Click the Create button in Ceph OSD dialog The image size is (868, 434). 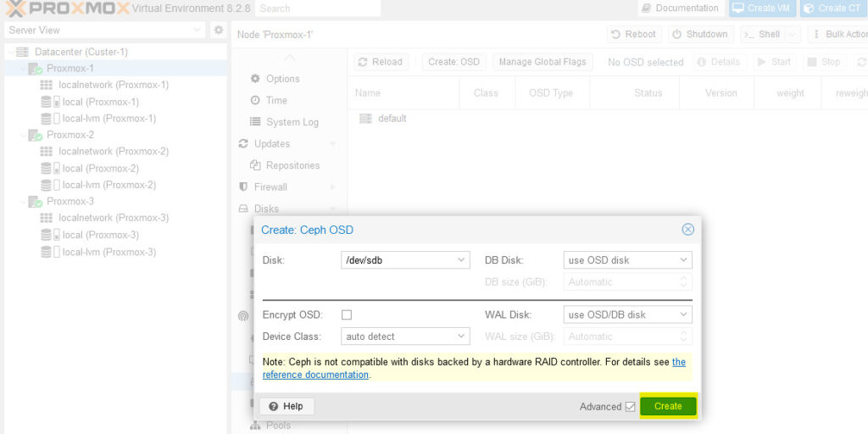click(668, 406)
